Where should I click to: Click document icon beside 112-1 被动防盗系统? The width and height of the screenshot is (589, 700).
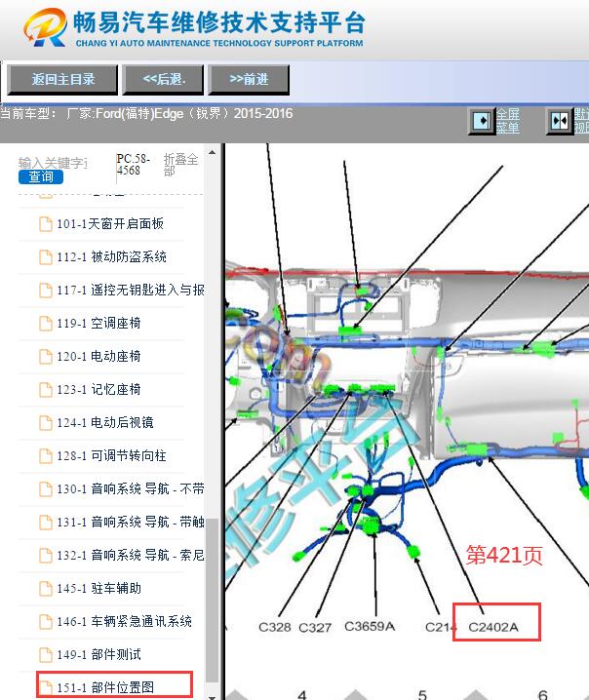[46, 257]
